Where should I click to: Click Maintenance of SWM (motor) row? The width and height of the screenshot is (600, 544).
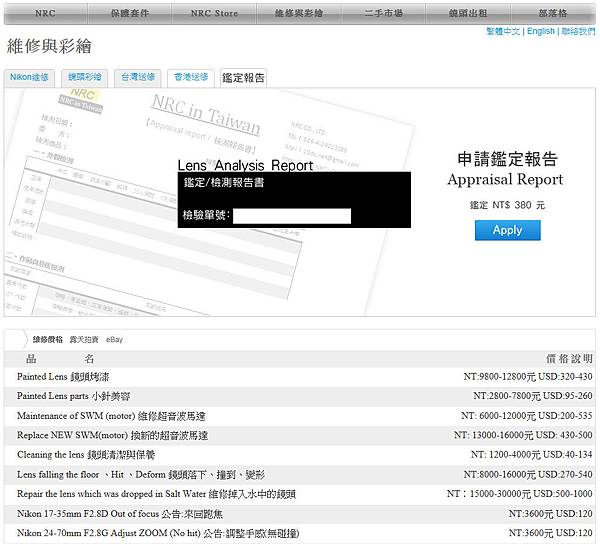pyautogui.click(x=300, y=416)
